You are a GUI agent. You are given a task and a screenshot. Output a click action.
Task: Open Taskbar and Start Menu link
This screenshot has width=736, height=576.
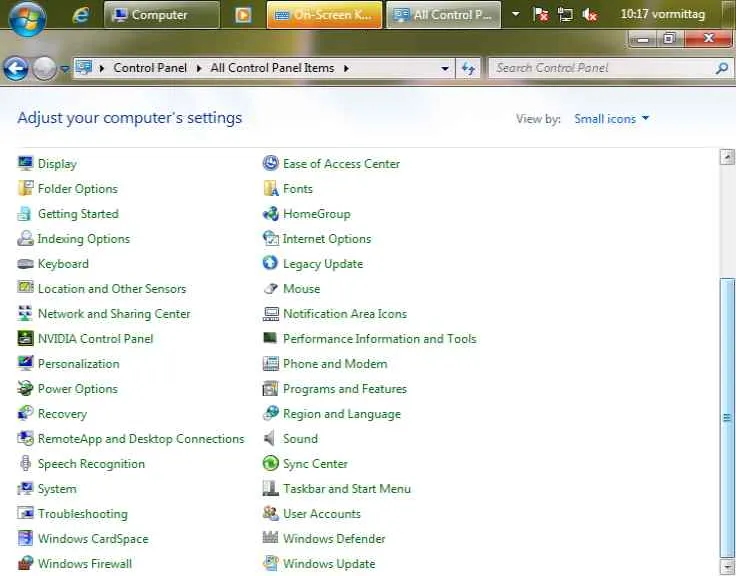coord(347,489)
